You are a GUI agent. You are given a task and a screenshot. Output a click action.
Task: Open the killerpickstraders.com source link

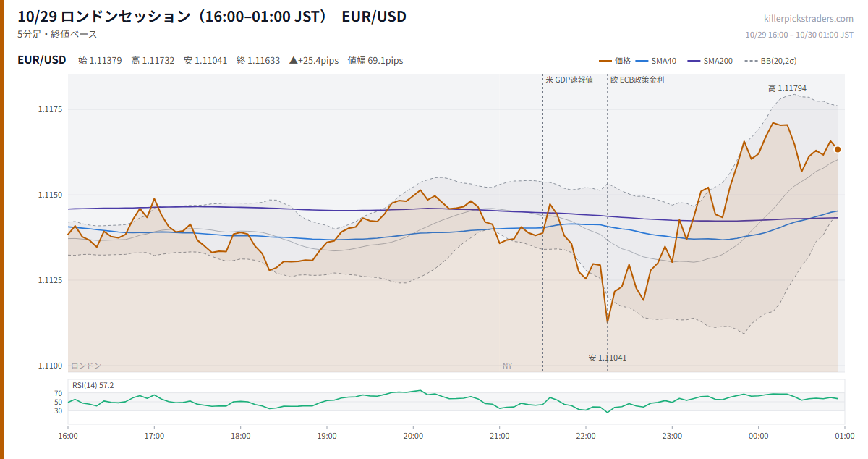pos(809,19)
